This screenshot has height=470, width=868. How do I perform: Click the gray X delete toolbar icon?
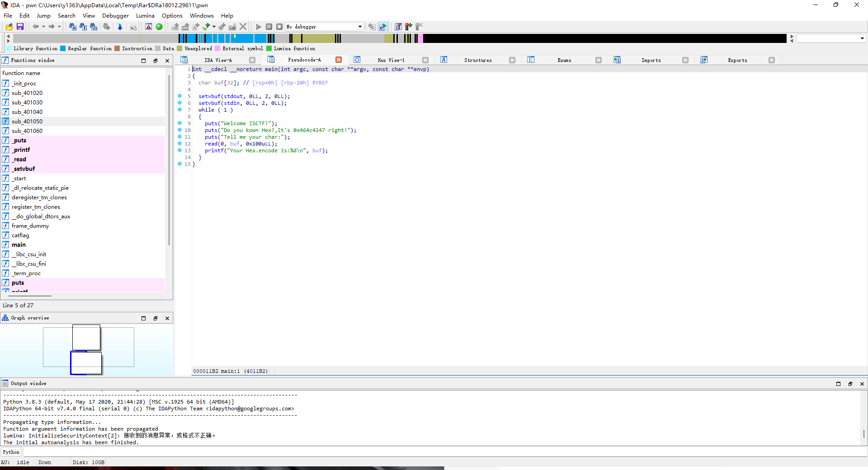click(x=243, y=27)
